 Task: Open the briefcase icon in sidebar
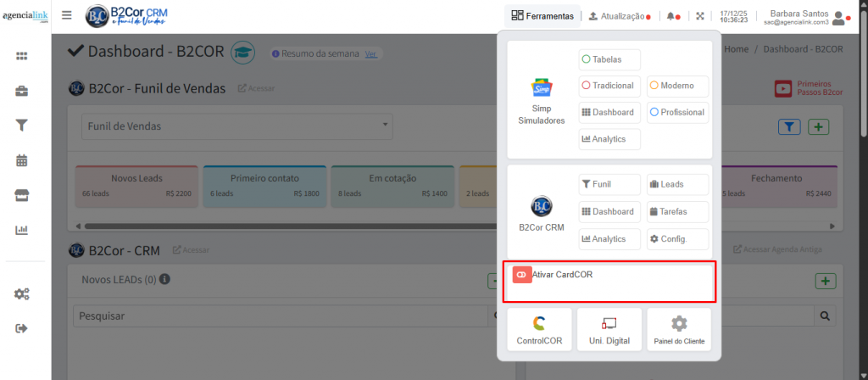[22, 91]
